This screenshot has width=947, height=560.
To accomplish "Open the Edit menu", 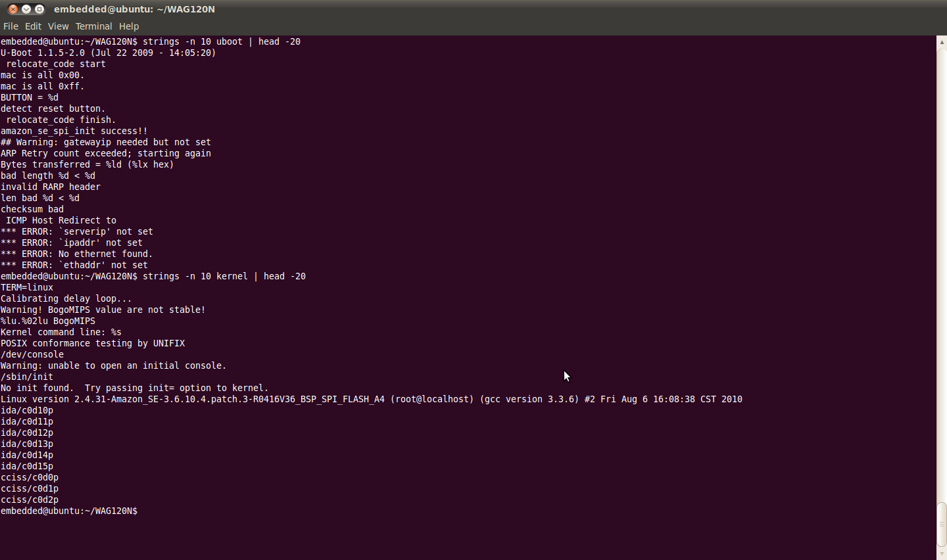I will (33, 26).
